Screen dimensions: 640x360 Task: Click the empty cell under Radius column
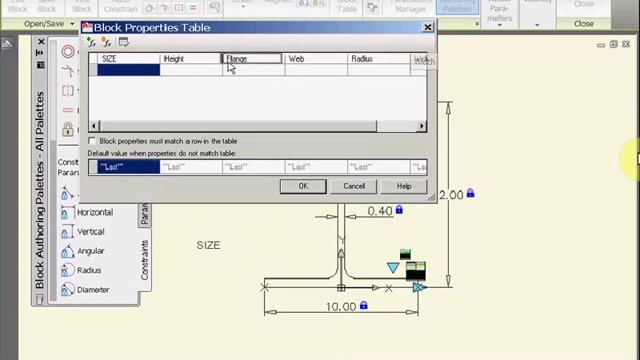(378, 70)
